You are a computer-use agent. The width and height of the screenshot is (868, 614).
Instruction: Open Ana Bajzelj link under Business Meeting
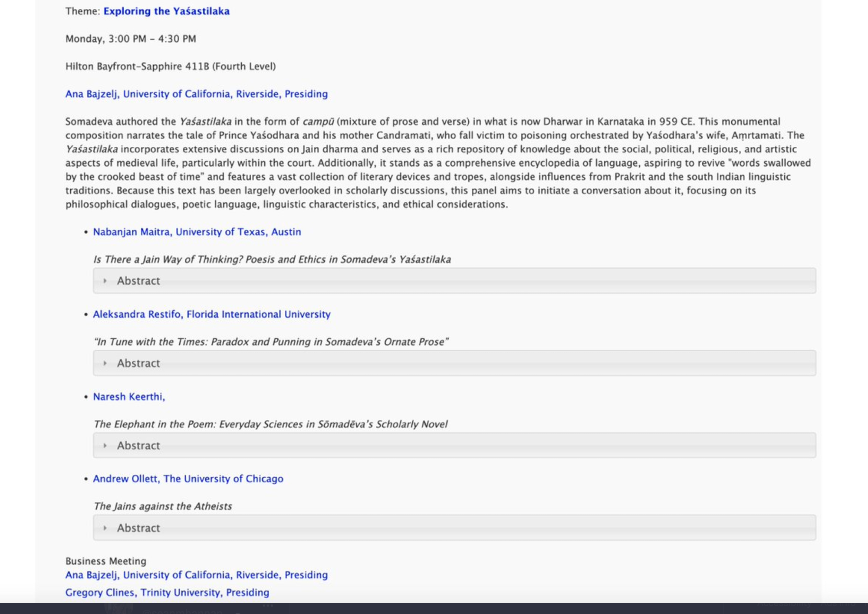[x=196, y=575]
